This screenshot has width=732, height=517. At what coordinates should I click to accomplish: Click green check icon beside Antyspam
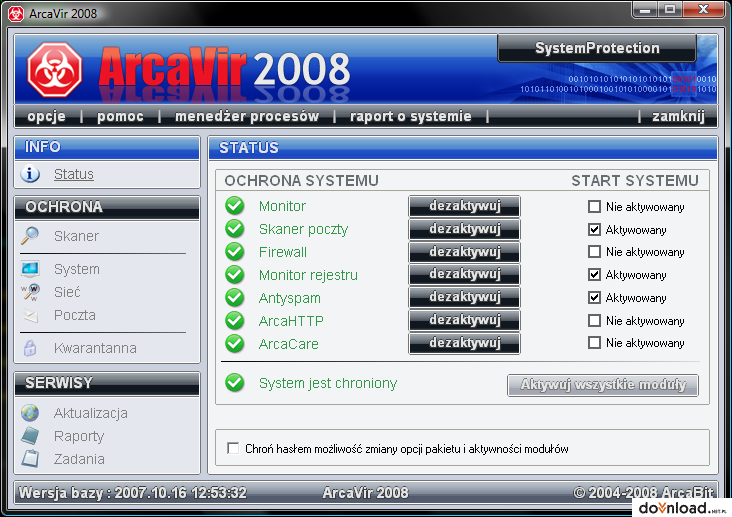pyautogui.click(x=234, y=297)
